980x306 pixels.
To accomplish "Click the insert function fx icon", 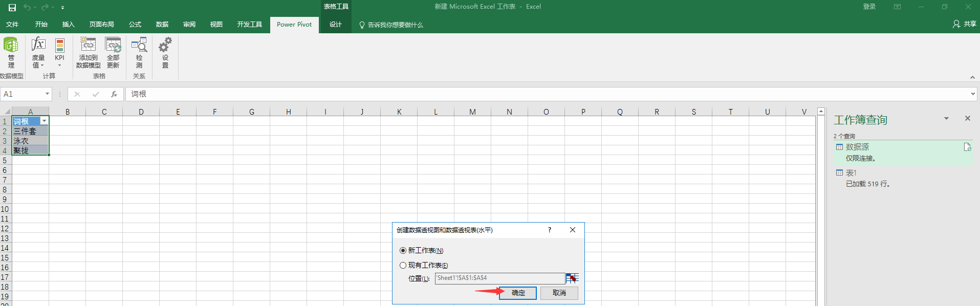I will point(114,94).
